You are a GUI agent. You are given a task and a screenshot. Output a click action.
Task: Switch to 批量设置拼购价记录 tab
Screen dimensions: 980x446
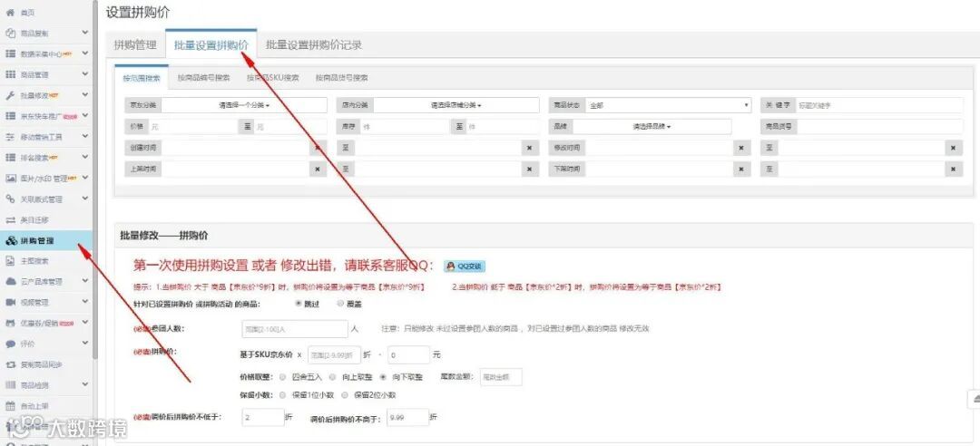(x=314, y=45)
